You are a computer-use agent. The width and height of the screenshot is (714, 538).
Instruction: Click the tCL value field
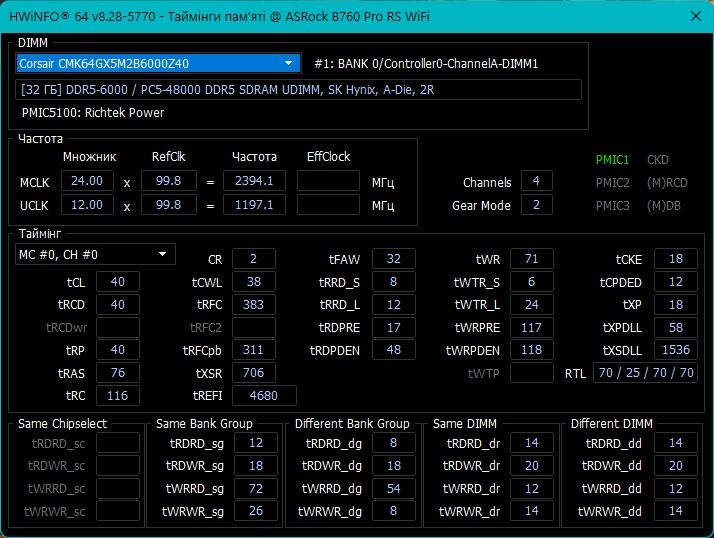(117, 282)
